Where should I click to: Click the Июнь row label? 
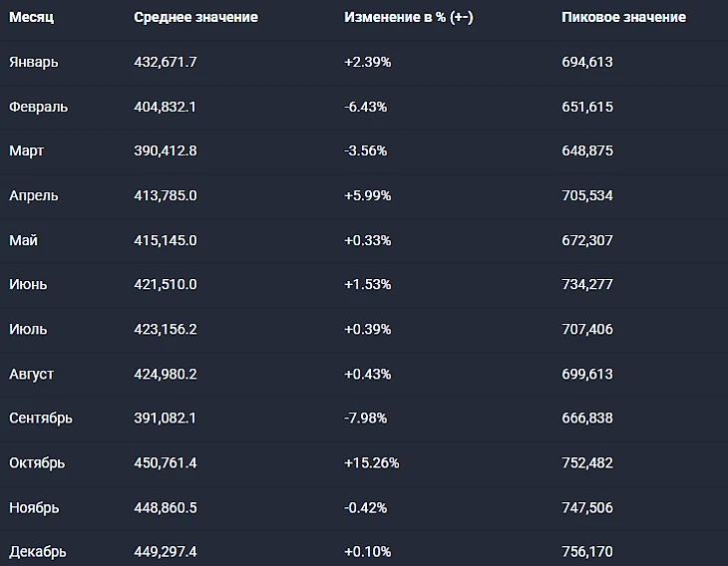(x=28, y=285)
